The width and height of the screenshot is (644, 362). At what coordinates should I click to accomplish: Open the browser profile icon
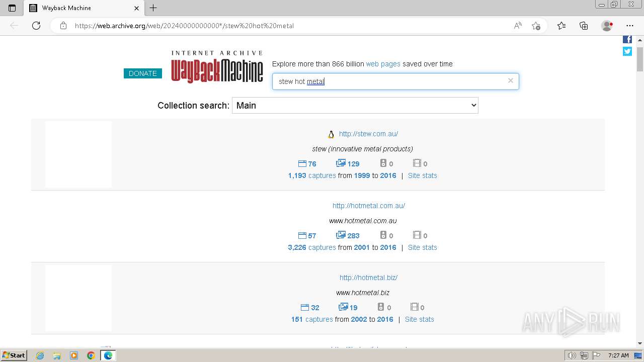click(607, 26)
